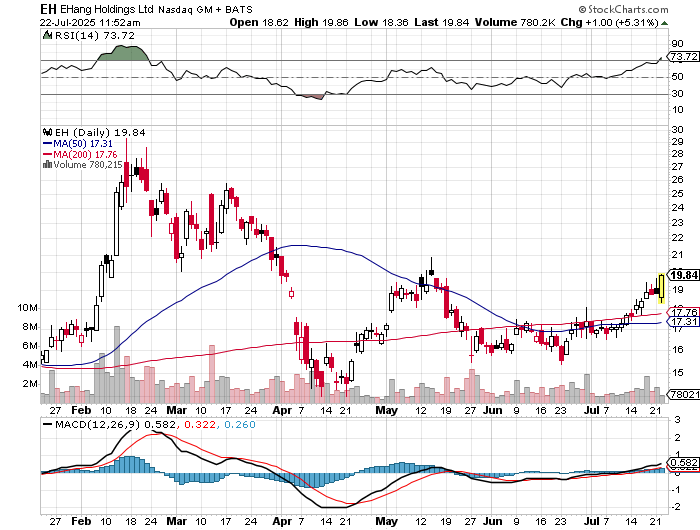Click the MA(200) 17.76 legend text
The width and height of the screenshot is (700, 530).
[x=85, y=154]
